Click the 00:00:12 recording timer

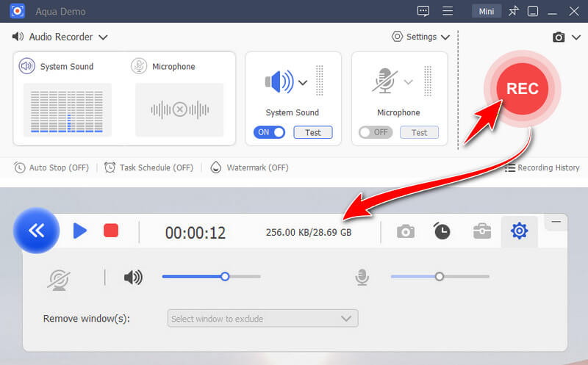click(x=196, y=233)
